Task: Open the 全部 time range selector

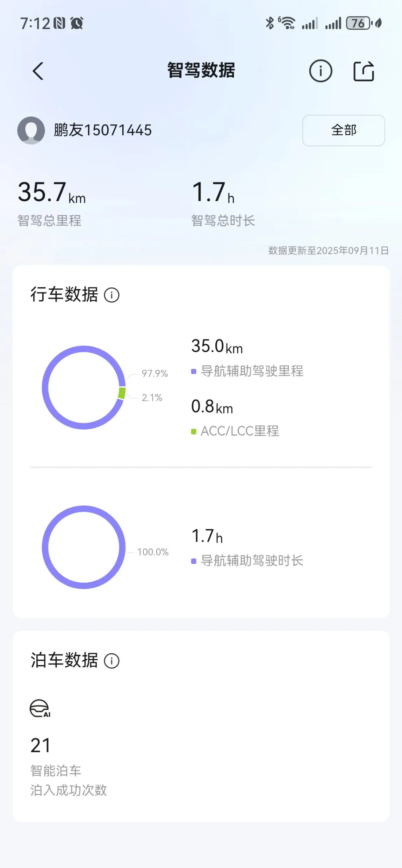Action: [344, 130]
